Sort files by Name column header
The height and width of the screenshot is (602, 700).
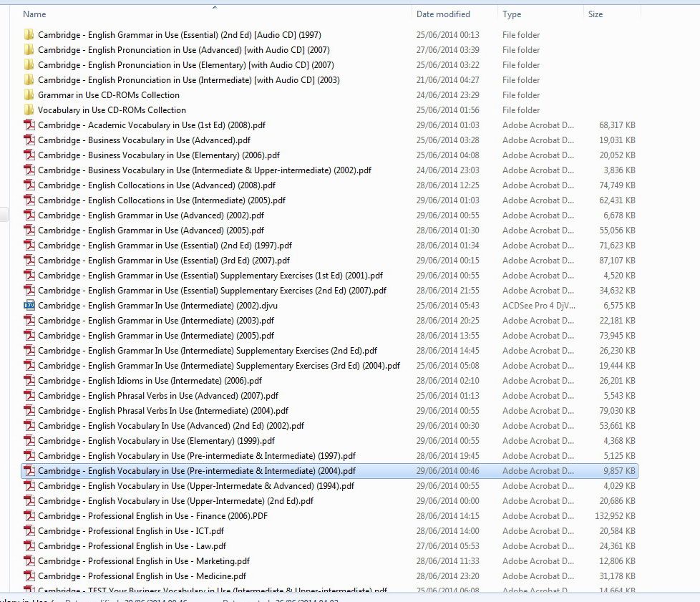(x=34, y=14)
